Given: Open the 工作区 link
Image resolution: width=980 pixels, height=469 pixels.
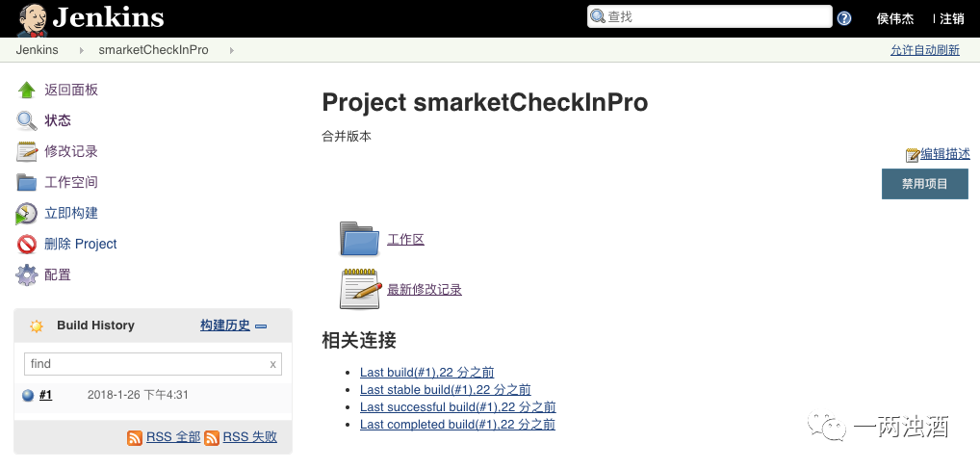Looking at the screenshot, I should [405, 240].
